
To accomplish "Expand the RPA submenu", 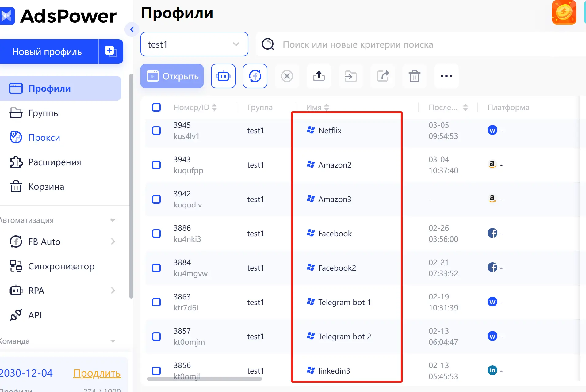I will pos(113,291).
